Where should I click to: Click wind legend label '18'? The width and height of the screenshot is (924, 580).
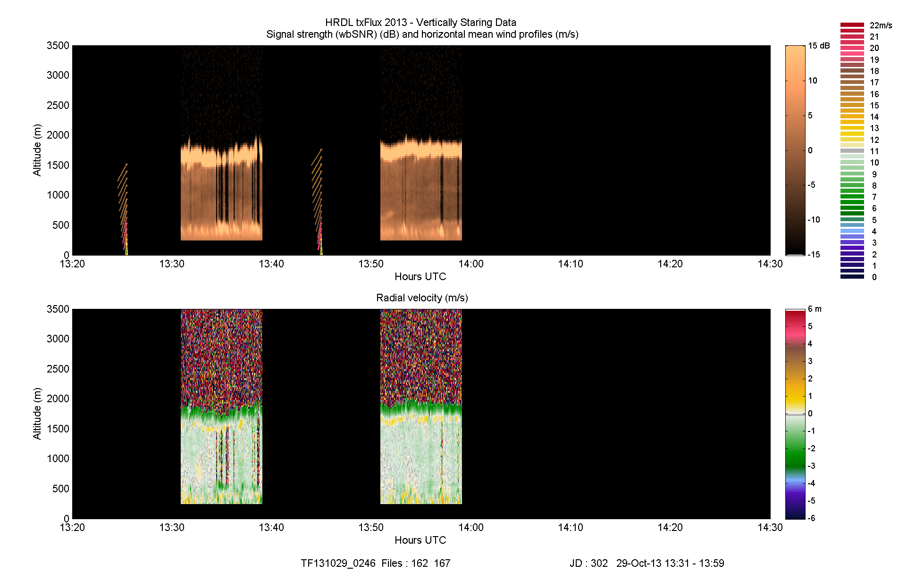(x=874, y=71)
